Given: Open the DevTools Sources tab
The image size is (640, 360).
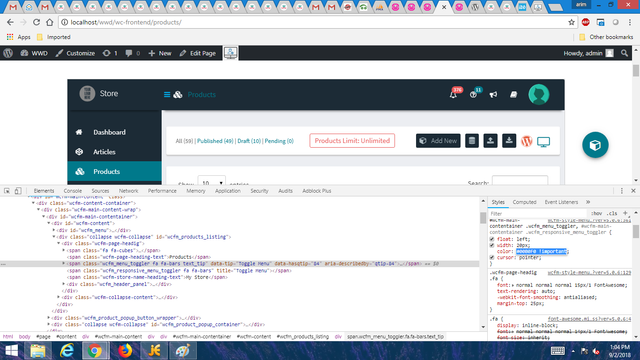Looking at the screenshot, I should tap(100, 191).
